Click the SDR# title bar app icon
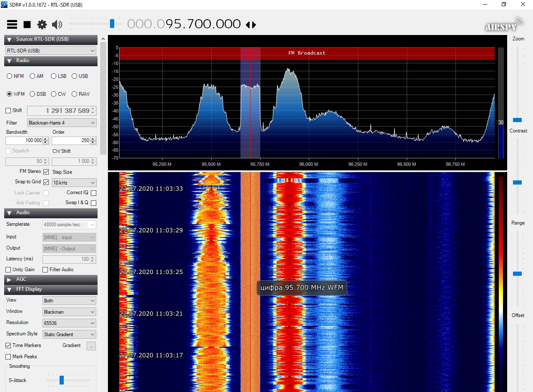This screenshot has height=392, width=533. (4, 5)
